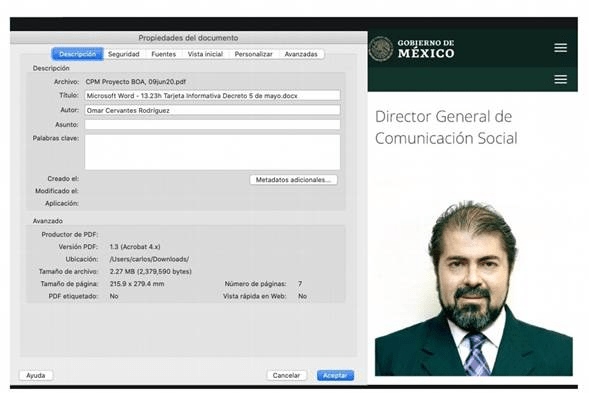This screenshot has height=393, width=589.
Task: Click the Aceptar button
Action: coord(335,375)
